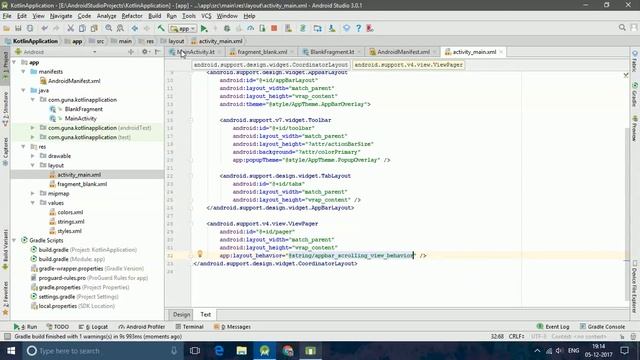This screenshot has height=360, width=640.
Task: Click the Save All toolbar icon
Action: 18,28
